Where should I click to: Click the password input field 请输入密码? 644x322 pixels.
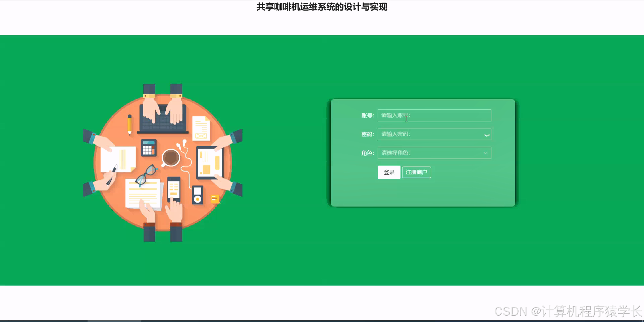click(434, 134)
